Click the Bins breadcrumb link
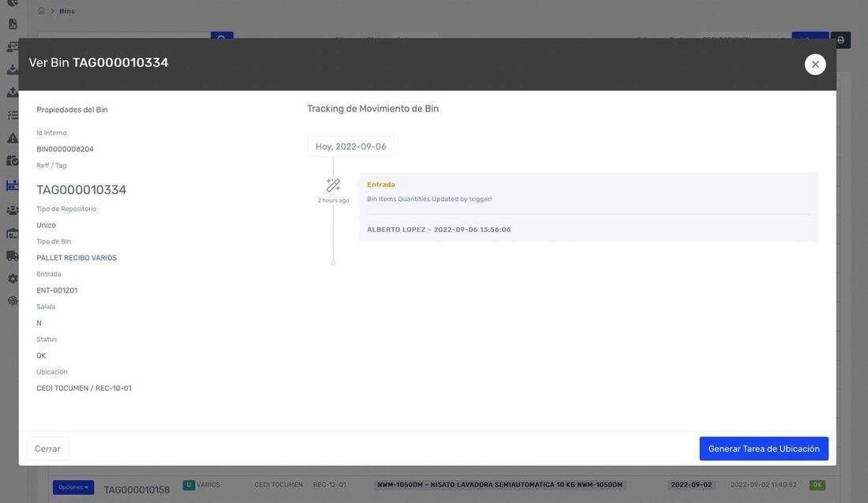Image resolution: width=868 pixels, height=503 pixels. (67, 11)
